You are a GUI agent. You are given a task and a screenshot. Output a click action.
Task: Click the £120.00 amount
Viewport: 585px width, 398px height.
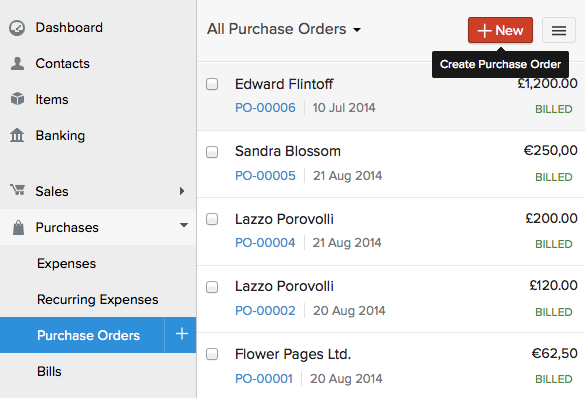coord(553,285)
